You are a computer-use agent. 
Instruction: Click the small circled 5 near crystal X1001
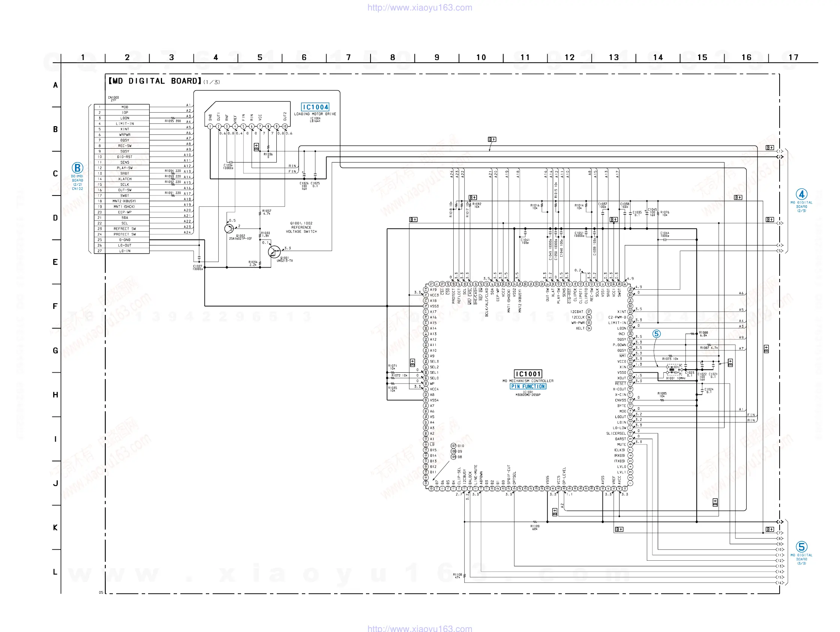(656, 334)
